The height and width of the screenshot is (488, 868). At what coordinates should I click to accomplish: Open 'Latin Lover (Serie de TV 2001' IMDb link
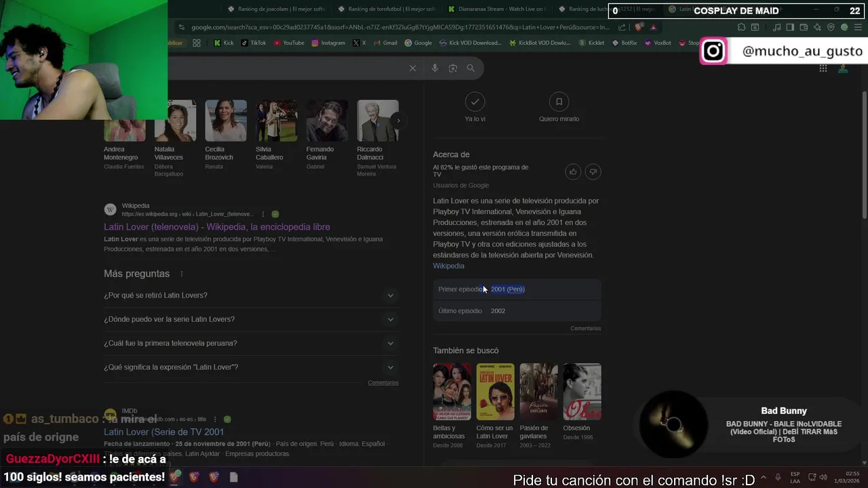pyautogui.click(x=163, y=432)
